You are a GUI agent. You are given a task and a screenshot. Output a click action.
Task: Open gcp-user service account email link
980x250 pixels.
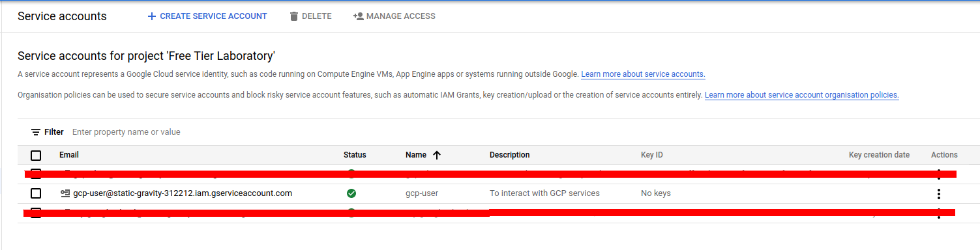coord(183,193)
